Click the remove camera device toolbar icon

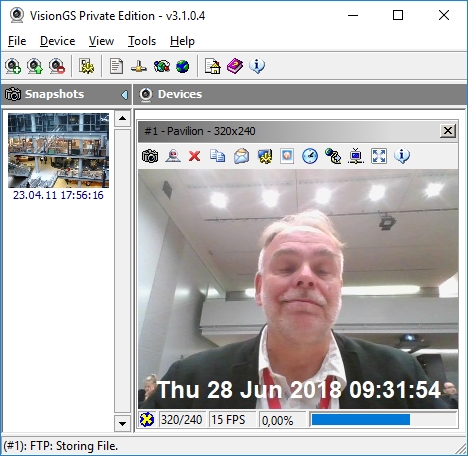tap(57, 66)
